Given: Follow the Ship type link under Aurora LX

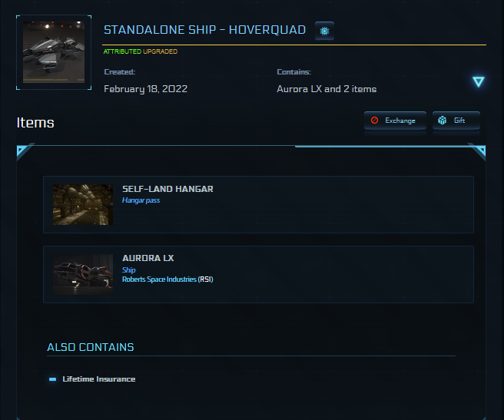Looking at the screenshot, I should click(128, 270).
